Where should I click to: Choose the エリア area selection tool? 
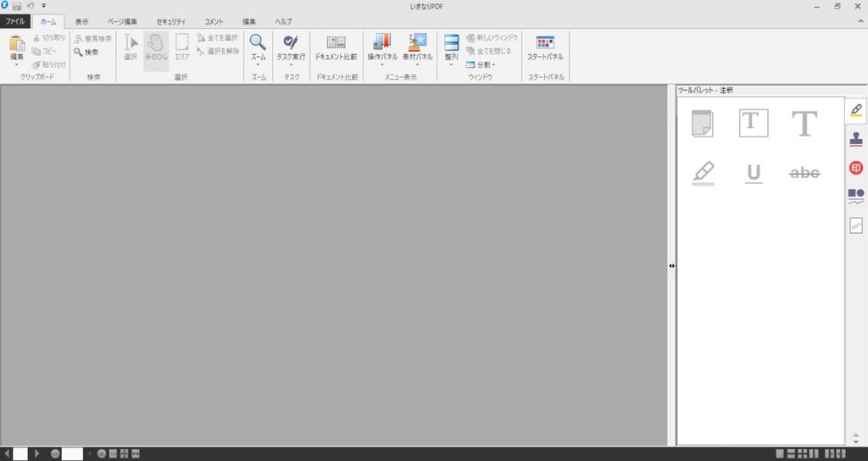(x=182, y=47)
